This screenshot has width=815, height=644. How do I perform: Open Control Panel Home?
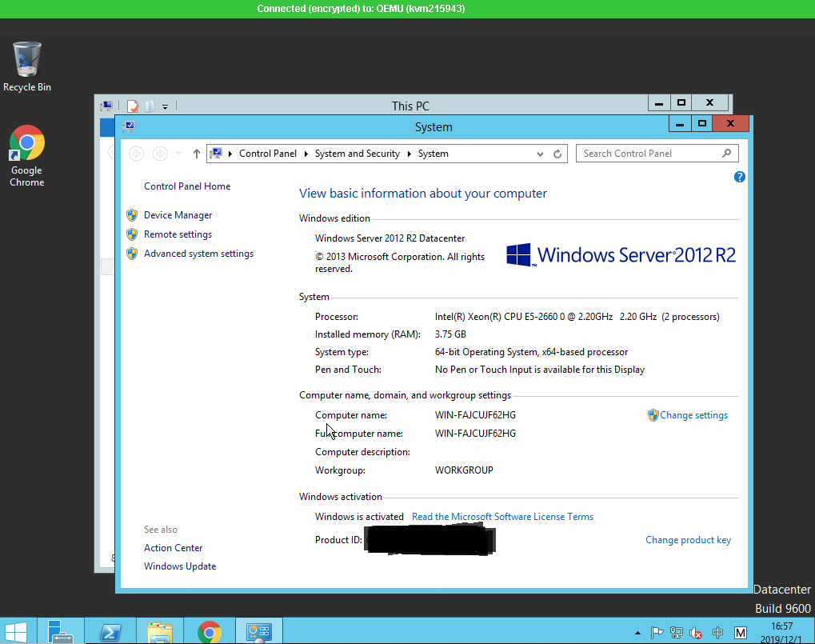187,186
